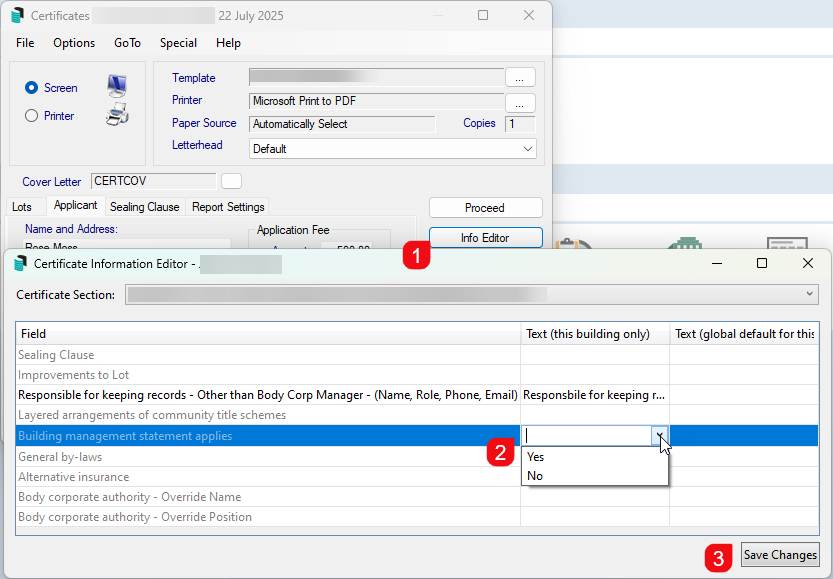Select Body corporate authority - Override Name row
Viewport: 833px width, 579px height.
coord(417,497)
